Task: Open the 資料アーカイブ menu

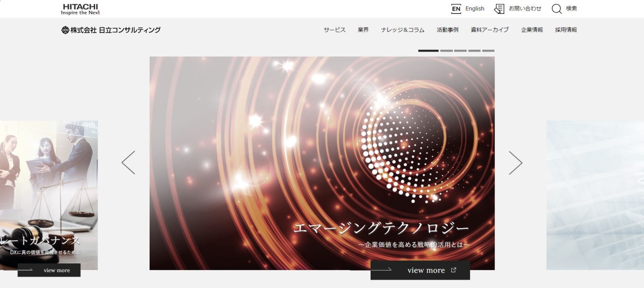Action: coord(490,30)
